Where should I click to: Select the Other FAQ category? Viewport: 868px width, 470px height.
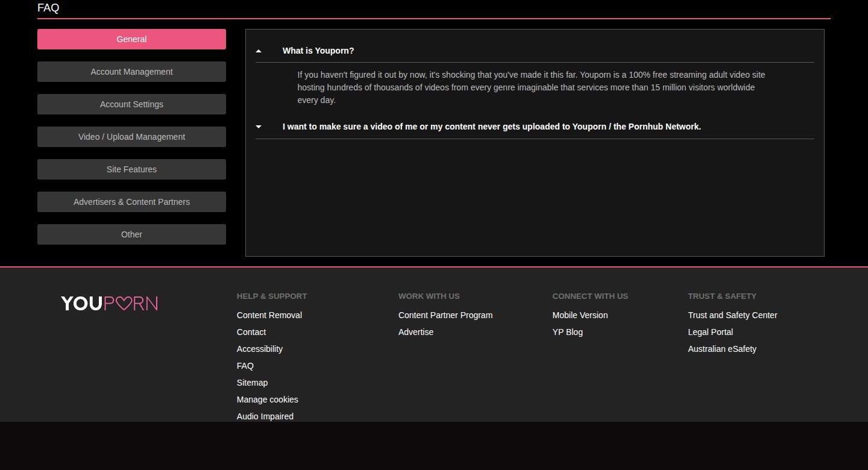[131, 234]
